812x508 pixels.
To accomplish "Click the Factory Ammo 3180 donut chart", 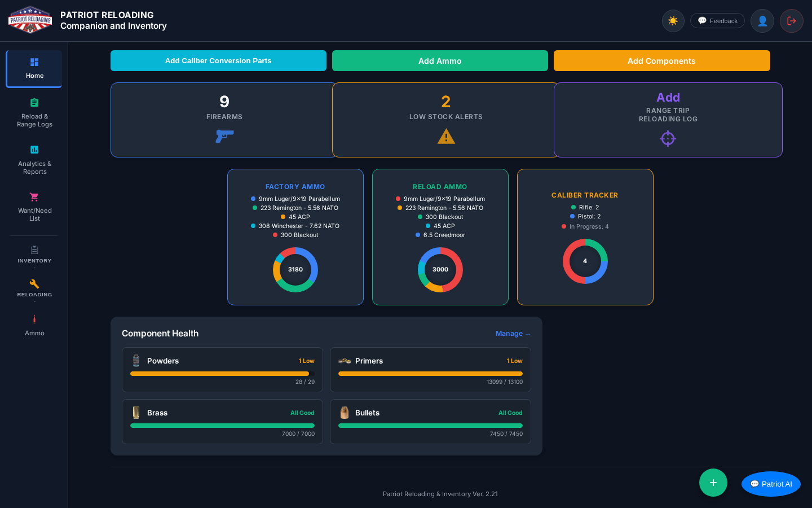I will (295, 270).
